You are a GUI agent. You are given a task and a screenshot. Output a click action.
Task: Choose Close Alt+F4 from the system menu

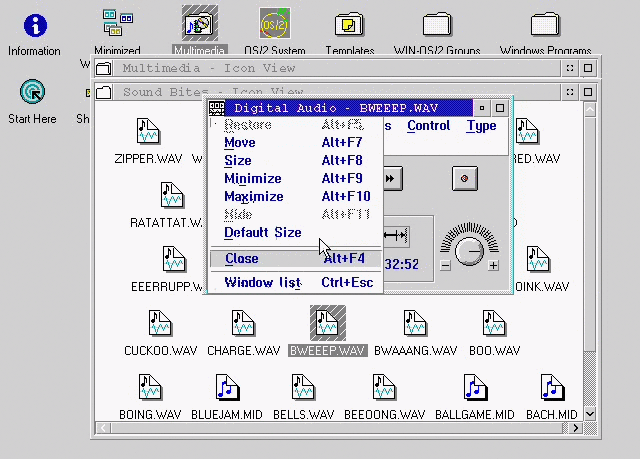[x=296, y=259]
